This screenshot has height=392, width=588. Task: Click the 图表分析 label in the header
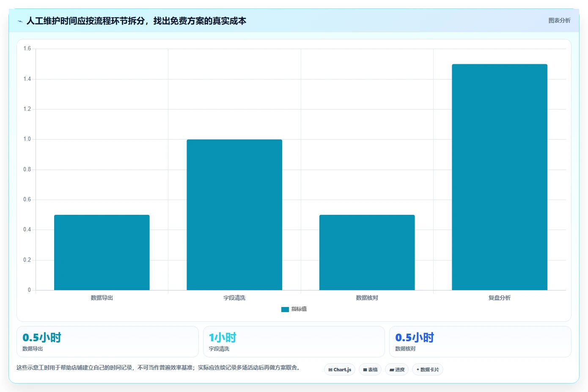click(x=559, y=20)
